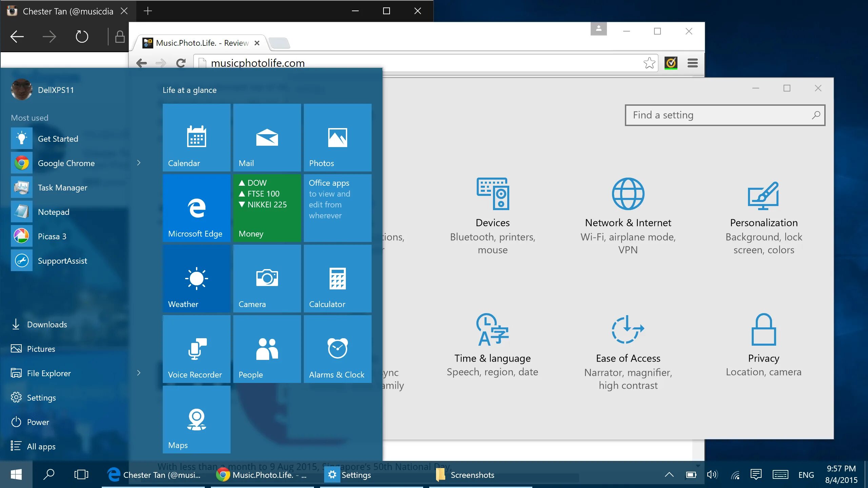Open Action Center notifications icon
Screen dimensions: 868x488
[756, 474]
